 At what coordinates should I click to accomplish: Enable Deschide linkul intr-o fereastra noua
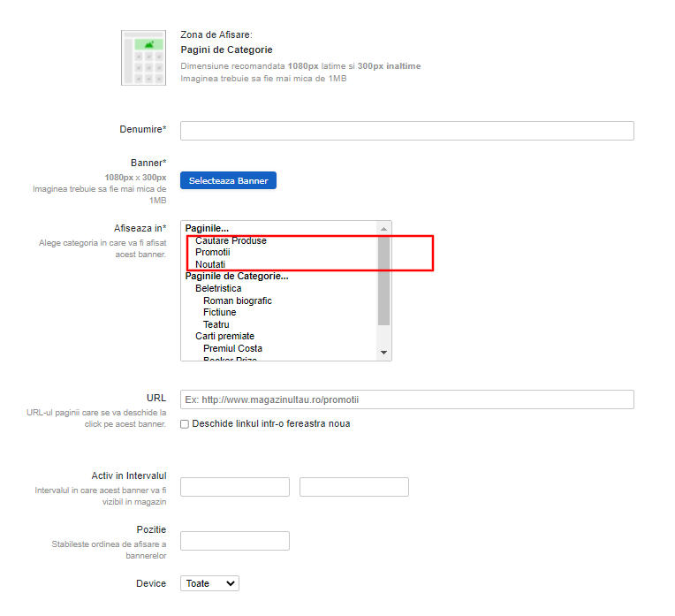click(185, 424)
